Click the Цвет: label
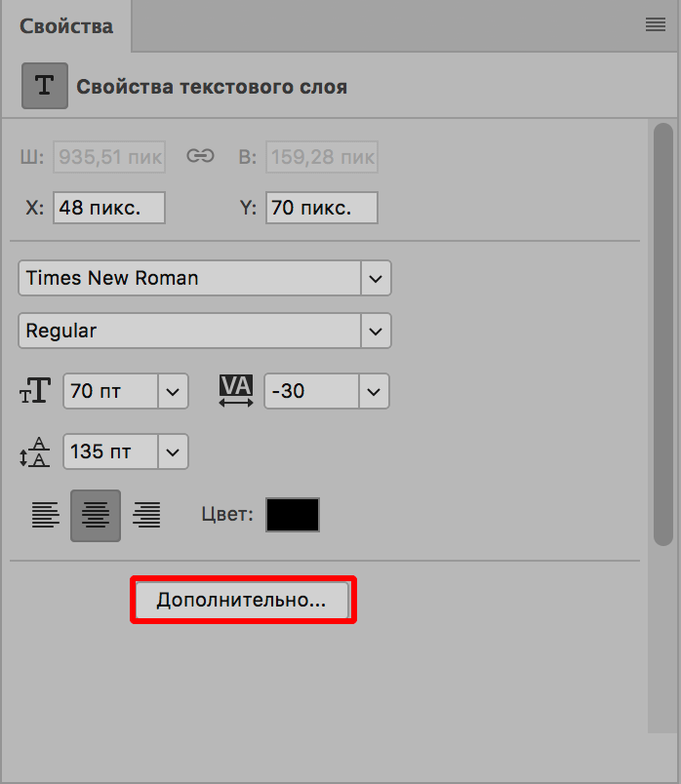The image size is (681, 784). tap(227, 514)
